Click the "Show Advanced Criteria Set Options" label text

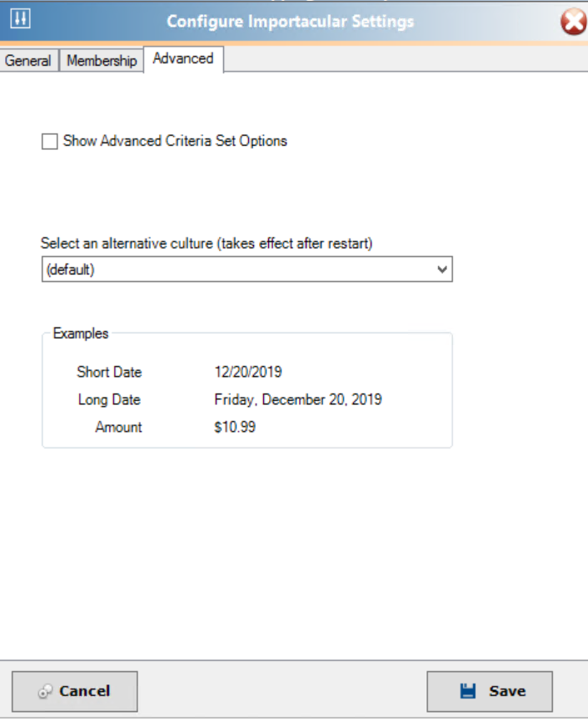175,141
